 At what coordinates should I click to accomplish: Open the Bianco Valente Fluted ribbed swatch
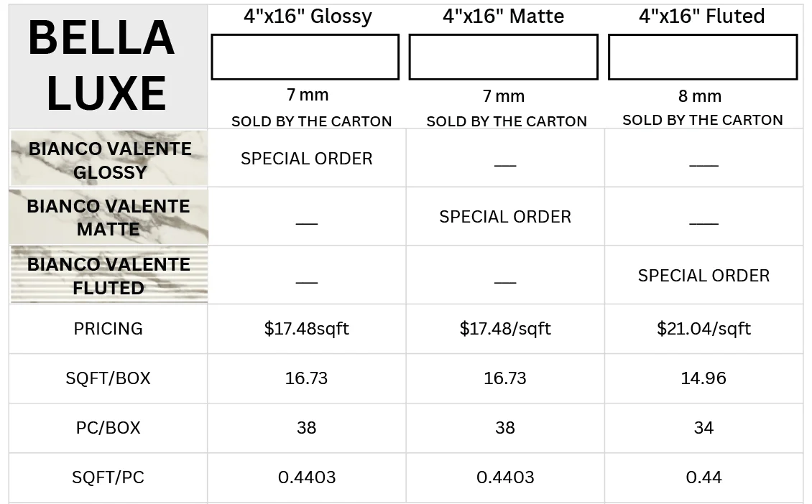tap(109, 275)
